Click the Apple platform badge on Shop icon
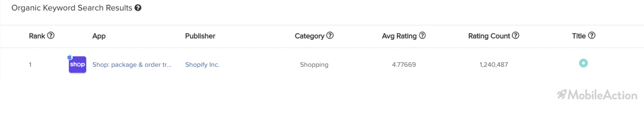This screenshot has height=113, width=644. click(x=70, y=57)
